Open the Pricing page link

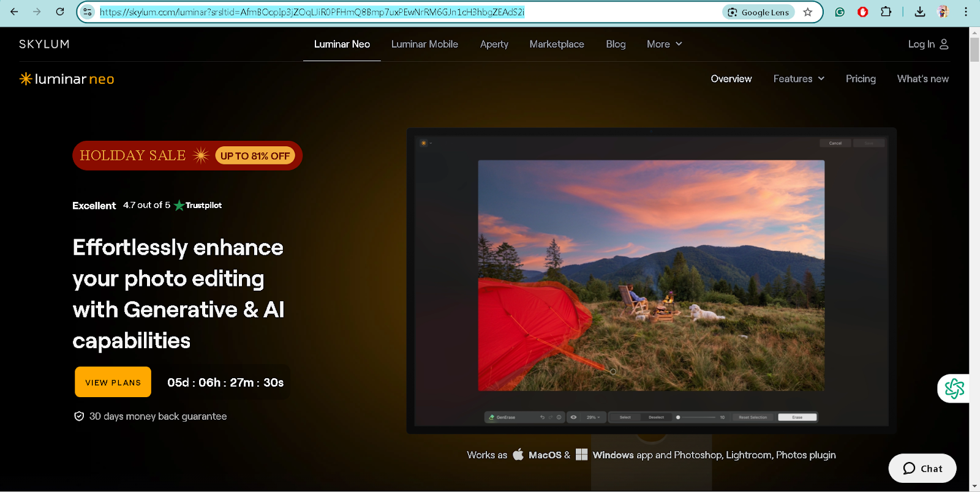point(861,78)
